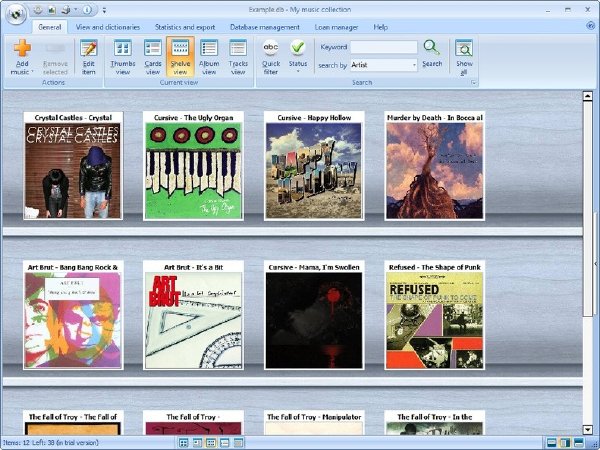Select Murder by Death album cover
The width and height of the screenshot is (600, 450).
tap(434, 171)
